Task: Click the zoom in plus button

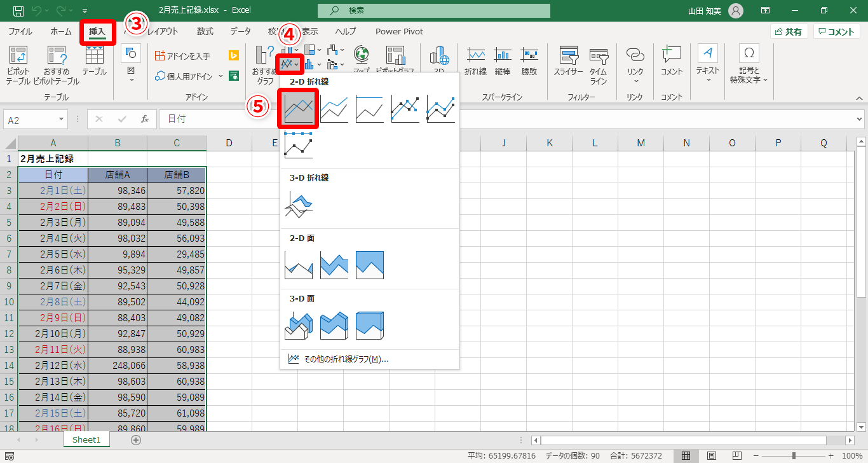Action: pyautogui.click(x=831, y=456)
